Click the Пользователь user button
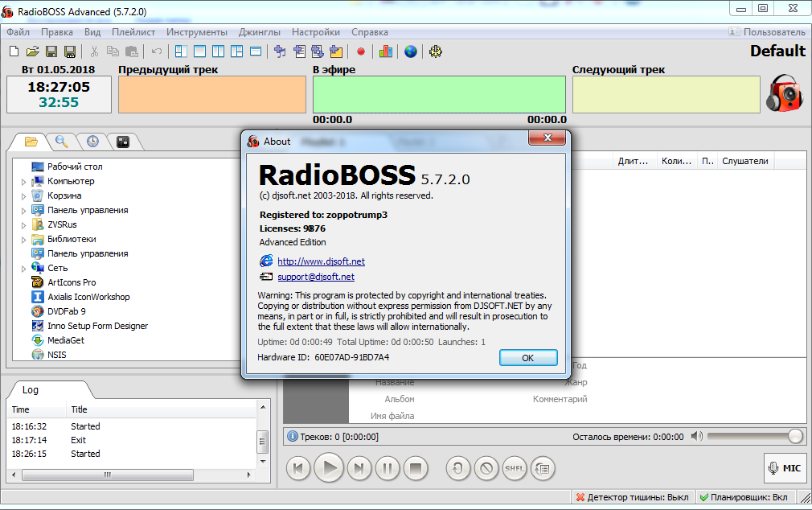Image resolution: width=812 pixels, height=510 pixels. click(768, 32)
